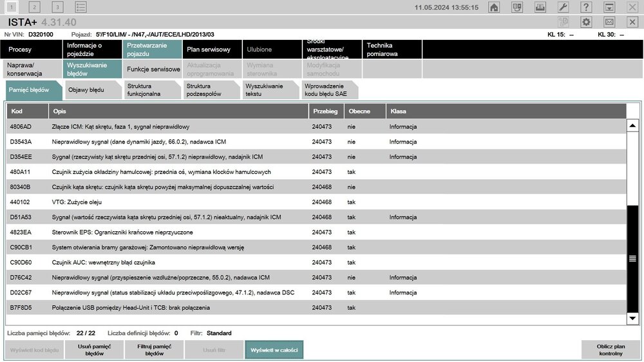Select fault row with code D51A53
Screen dimensions: 644x362
pyautogui.click(x=316, y=217)
